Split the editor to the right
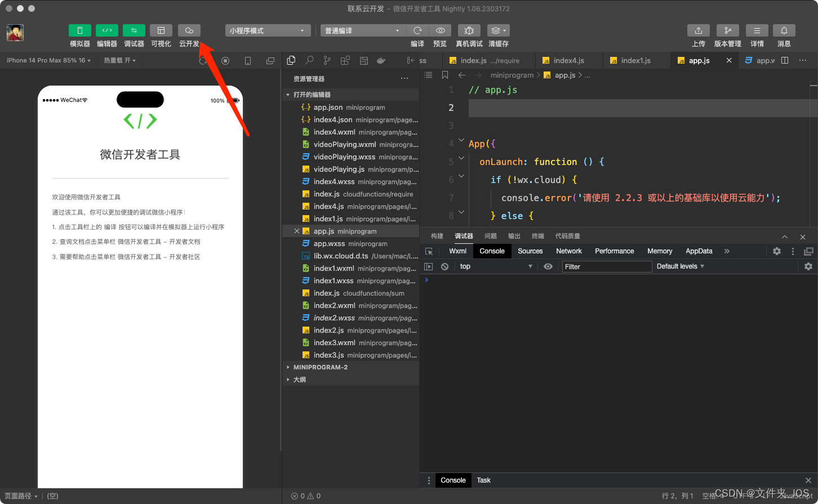The width and height of the screenshot is (818, 504). pyautogui.click(x=785, y=60)
